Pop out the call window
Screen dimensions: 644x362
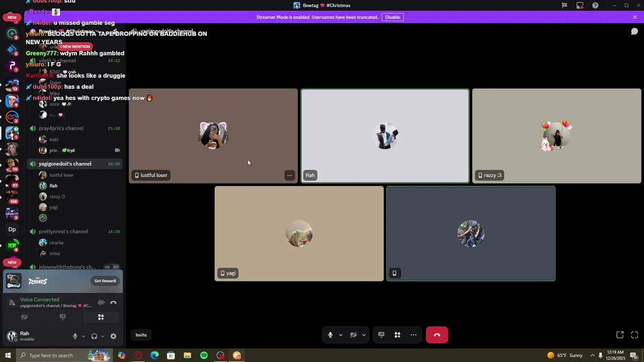pos(620,335)
